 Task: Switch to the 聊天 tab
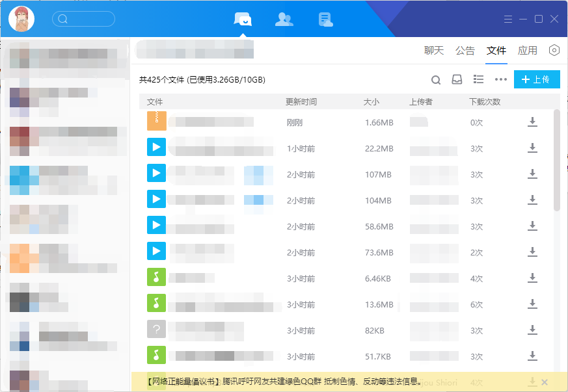434,50
